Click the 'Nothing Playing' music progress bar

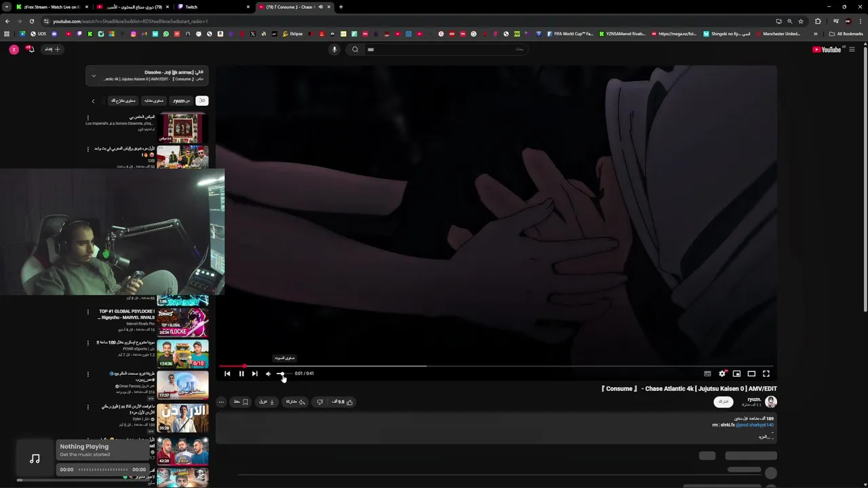(x=103, y=470)
